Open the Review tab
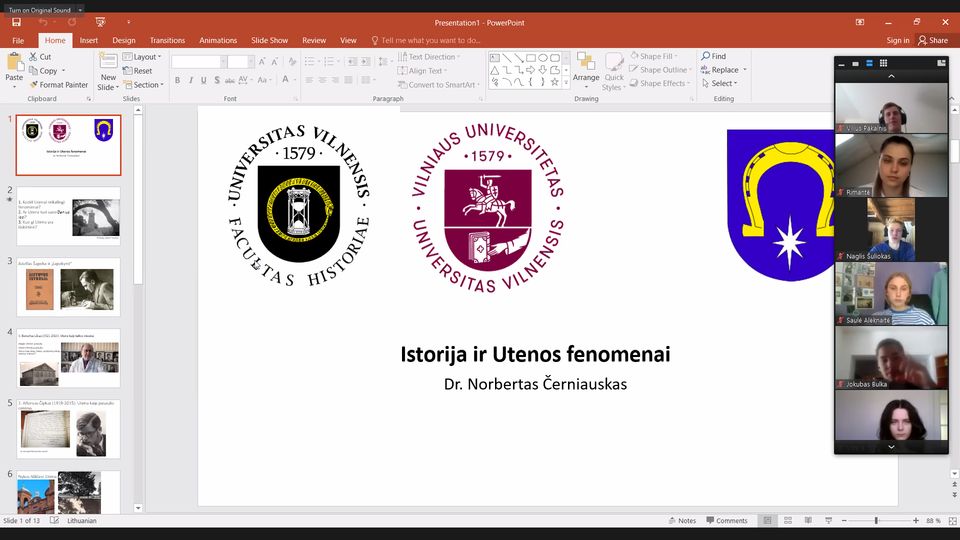 314,40
